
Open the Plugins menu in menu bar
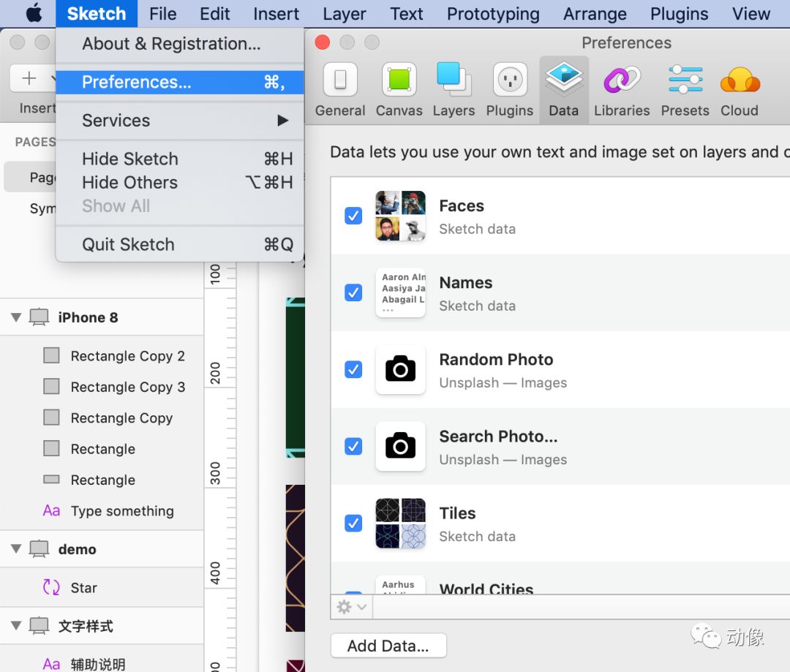679,14
